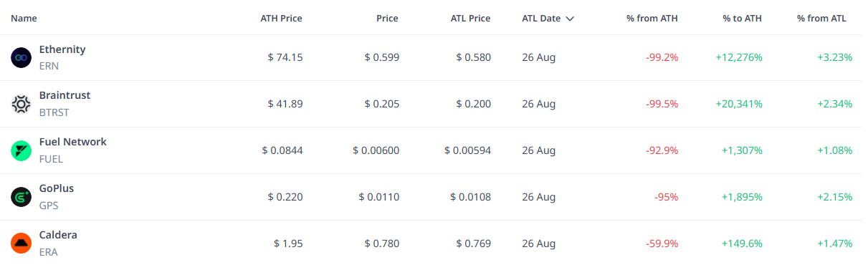This screenshot has height=265, width=868.
Task: Open the Braintrust coin page link
Action: (65, 95)
